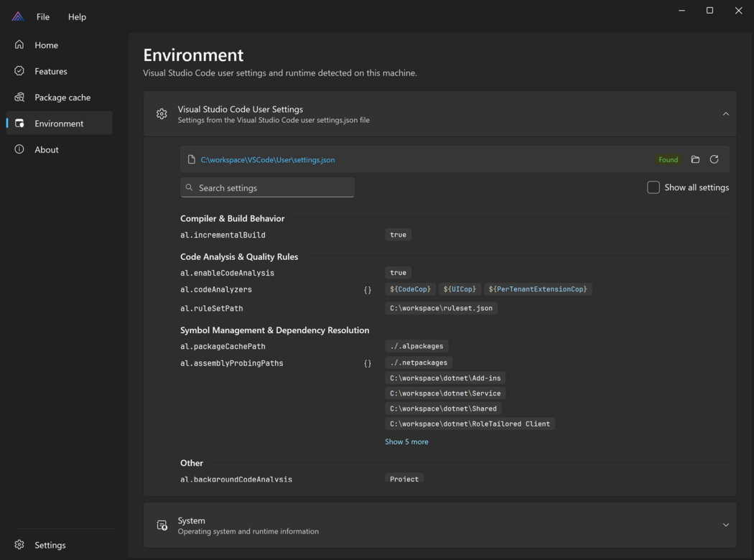Click the gear icon of VS Code User Settings
The image size is (754, 560).
tap(162, 114)
